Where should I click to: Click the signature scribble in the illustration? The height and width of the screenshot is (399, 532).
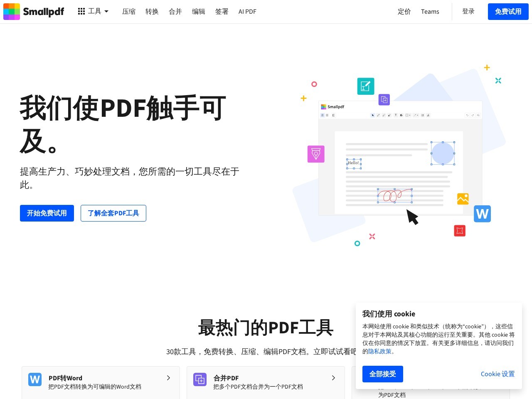coord(394,195)
